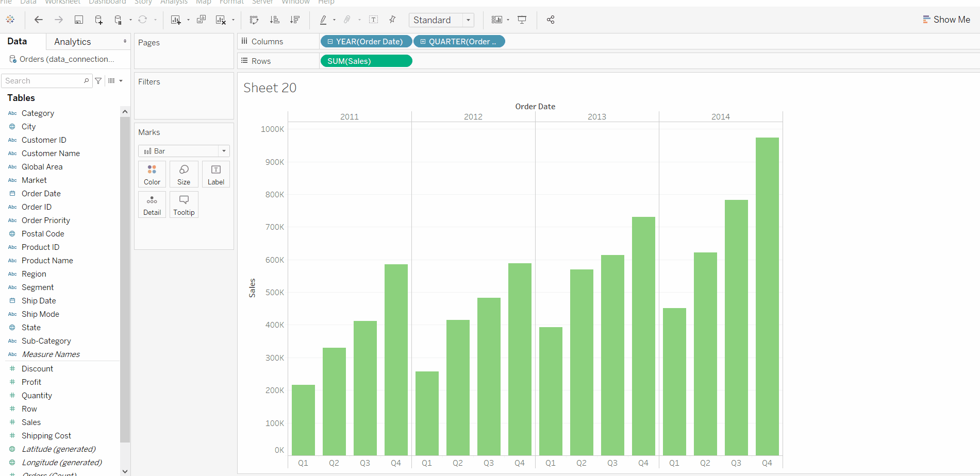The height and width of the screenshot is (476, 980).
Task: Click the Label button on Marks card
Action: click(x=216, y=174)
